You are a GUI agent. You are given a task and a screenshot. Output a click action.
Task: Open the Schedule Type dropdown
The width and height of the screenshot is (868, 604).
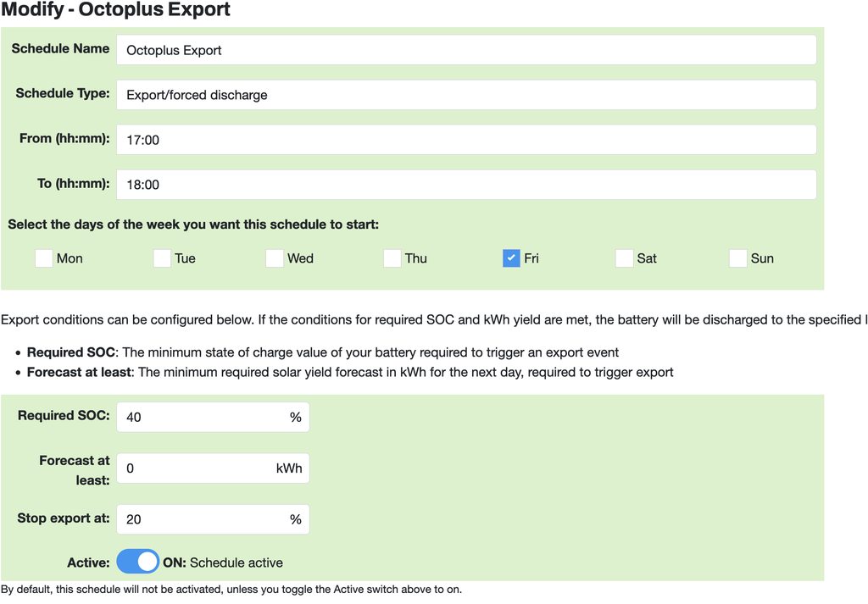(466, 95)
